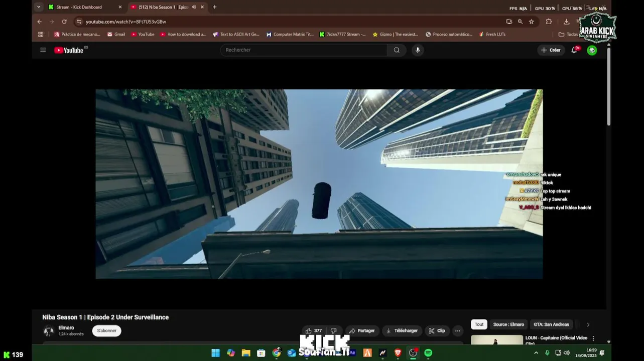Reload the YouTube page
This screenshot has width=644, height=361.
(64, 22)
